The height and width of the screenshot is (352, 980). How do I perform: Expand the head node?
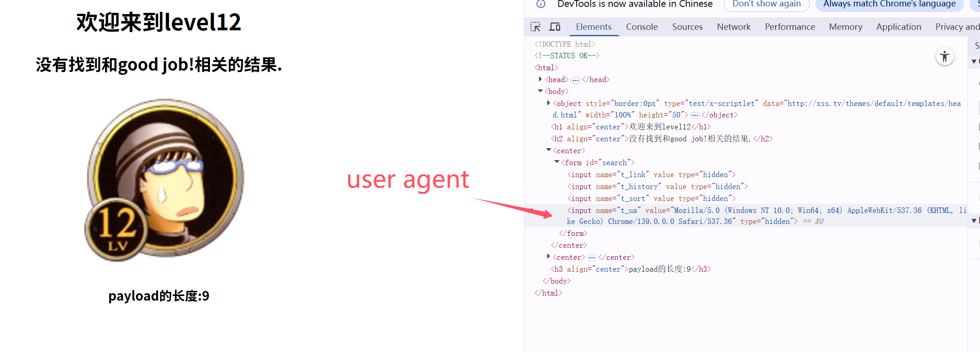coord(540,79)
